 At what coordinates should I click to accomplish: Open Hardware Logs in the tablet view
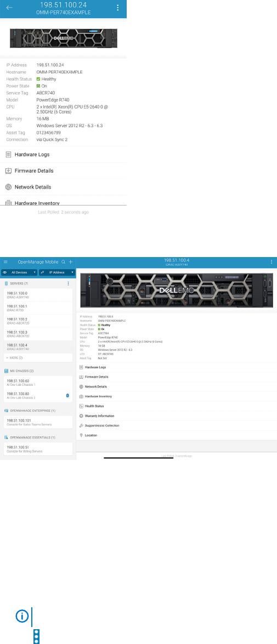177,367
